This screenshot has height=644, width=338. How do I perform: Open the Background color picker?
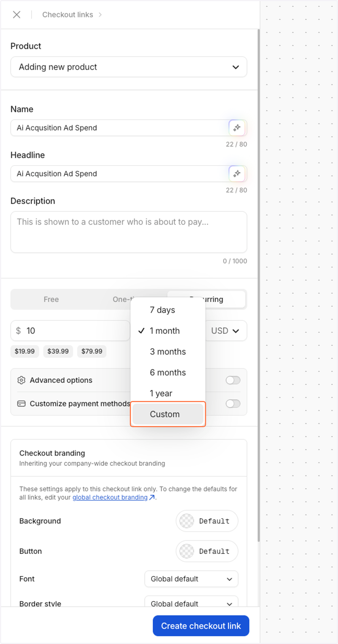click(x=207, y=521)
